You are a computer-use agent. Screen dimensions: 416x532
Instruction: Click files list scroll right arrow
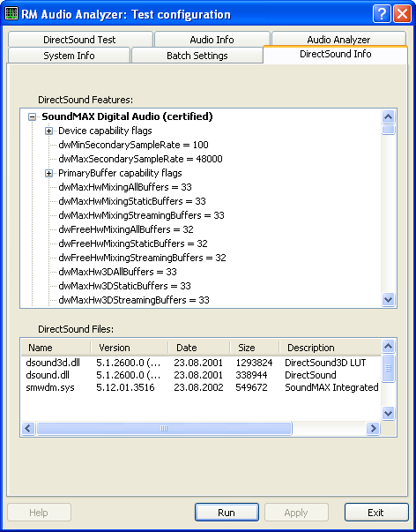coord(374,428)
